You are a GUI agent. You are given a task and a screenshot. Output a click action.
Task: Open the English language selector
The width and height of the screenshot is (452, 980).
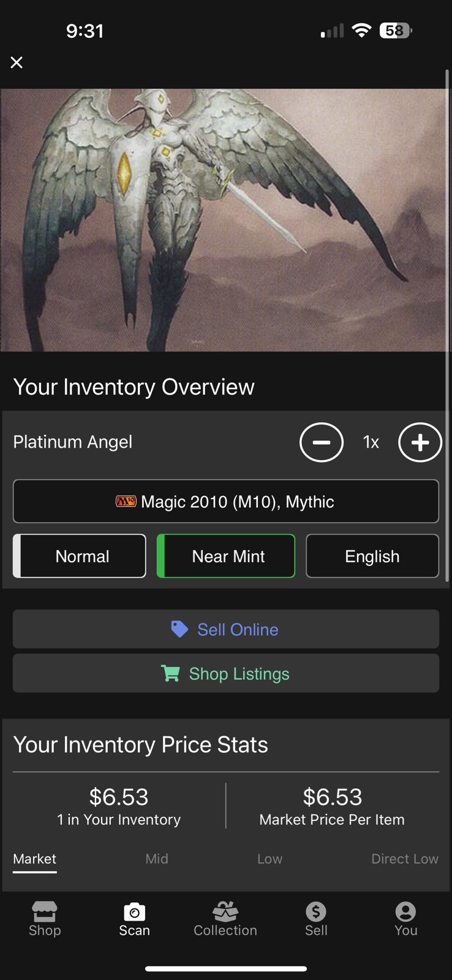372,556
